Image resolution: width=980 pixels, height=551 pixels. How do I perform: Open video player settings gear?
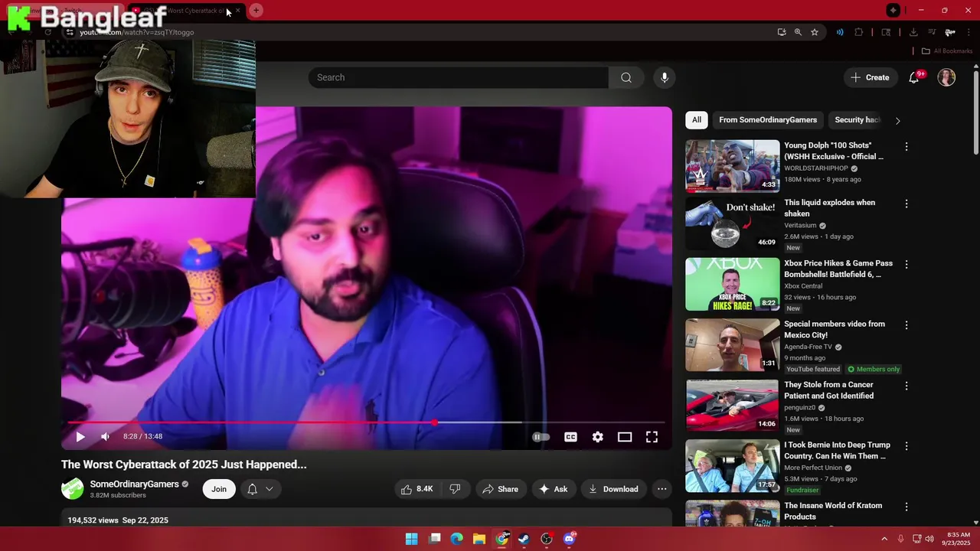coord(598,437)
